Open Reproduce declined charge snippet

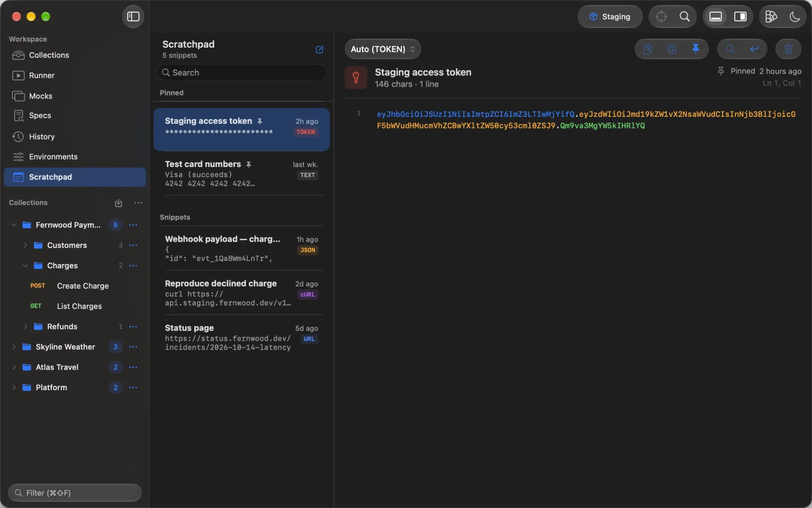[242, 293]
